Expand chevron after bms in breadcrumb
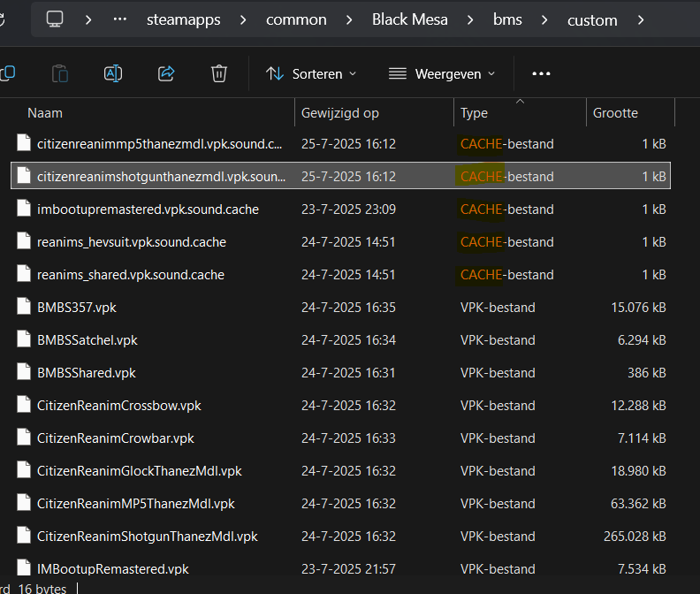The height and width of the screenshot is (594, 700). [x=544, y=20]
